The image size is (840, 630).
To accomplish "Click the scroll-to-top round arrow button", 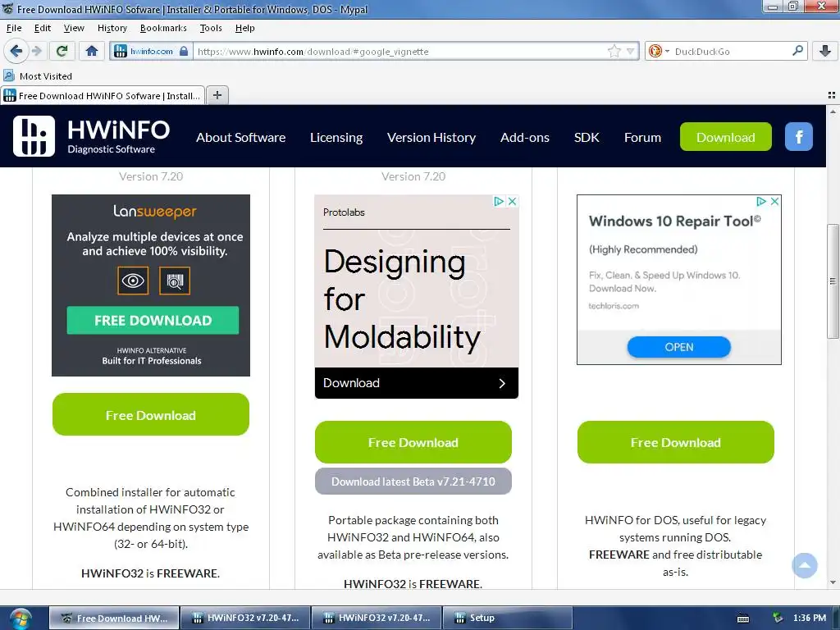I will [805, 565].
